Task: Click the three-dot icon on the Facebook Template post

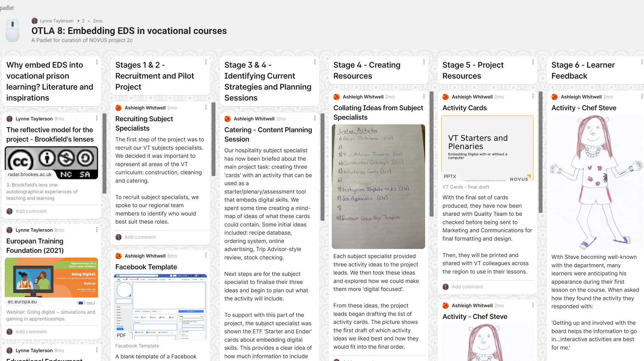Action: tap(206, 255)
